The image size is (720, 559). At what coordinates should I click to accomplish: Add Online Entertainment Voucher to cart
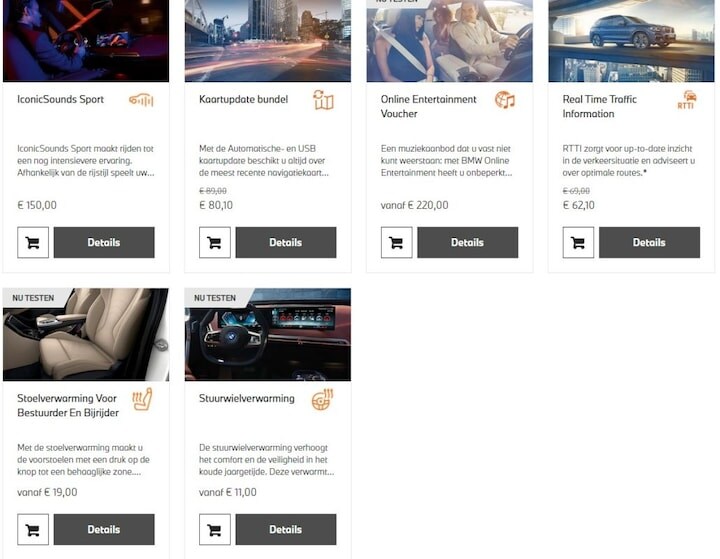pos(396,242)
